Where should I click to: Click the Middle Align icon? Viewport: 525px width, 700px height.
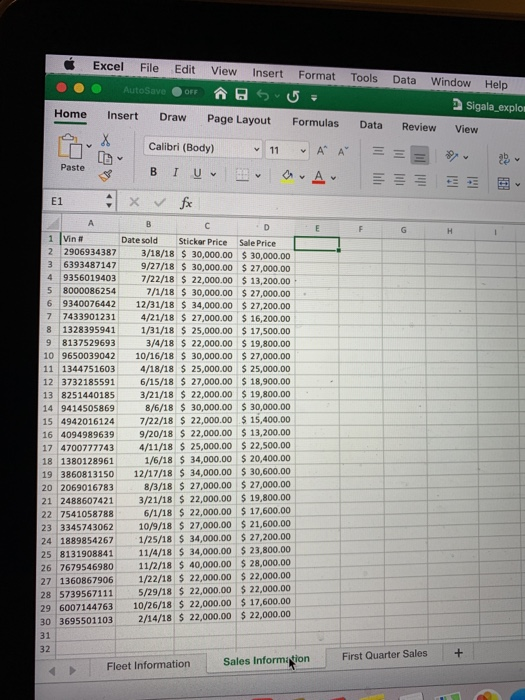[x=399, y=154]
